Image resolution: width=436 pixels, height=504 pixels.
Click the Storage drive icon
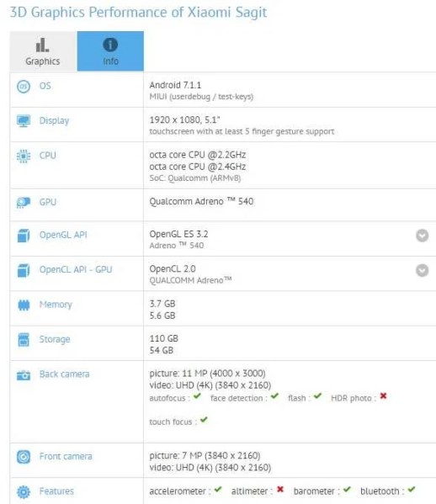pyautogui.click(x=24, y=340)
